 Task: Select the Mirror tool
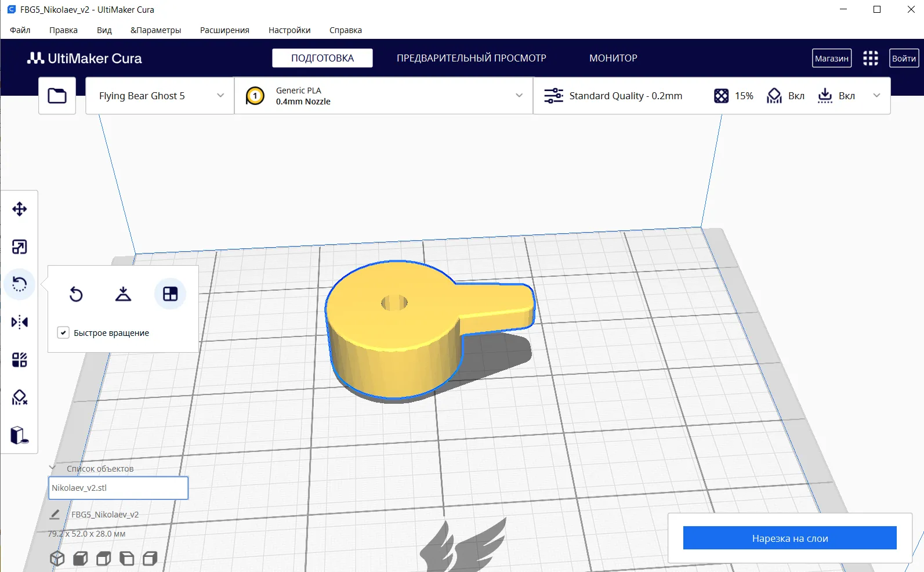point(20,323)
